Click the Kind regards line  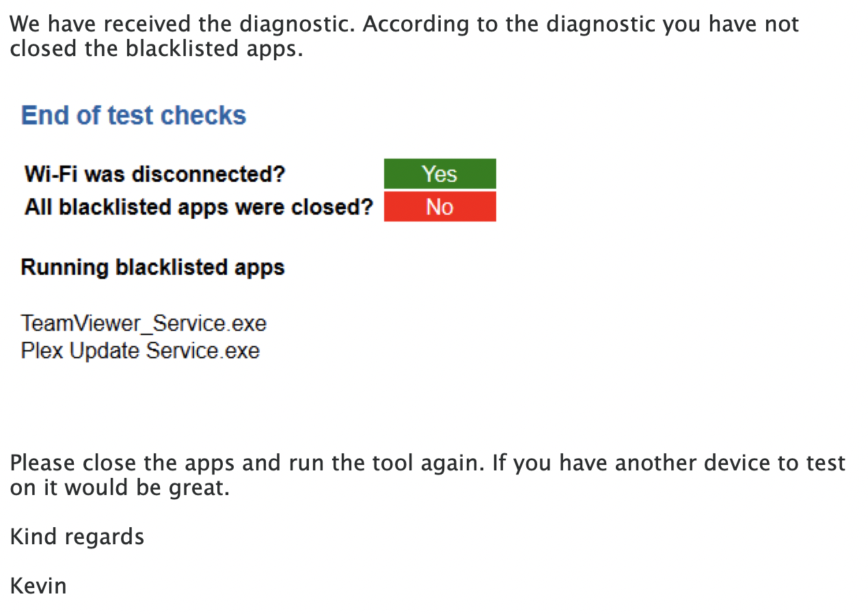[77, 537]
